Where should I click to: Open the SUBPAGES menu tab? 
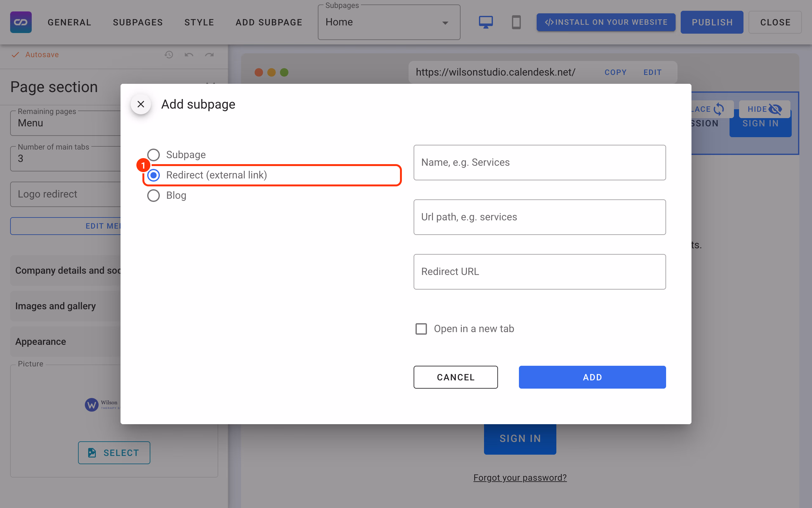pos(138,22)
